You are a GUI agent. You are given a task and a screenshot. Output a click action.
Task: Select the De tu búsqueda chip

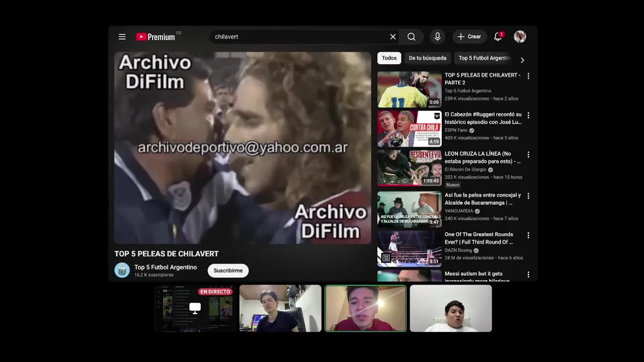428,58
